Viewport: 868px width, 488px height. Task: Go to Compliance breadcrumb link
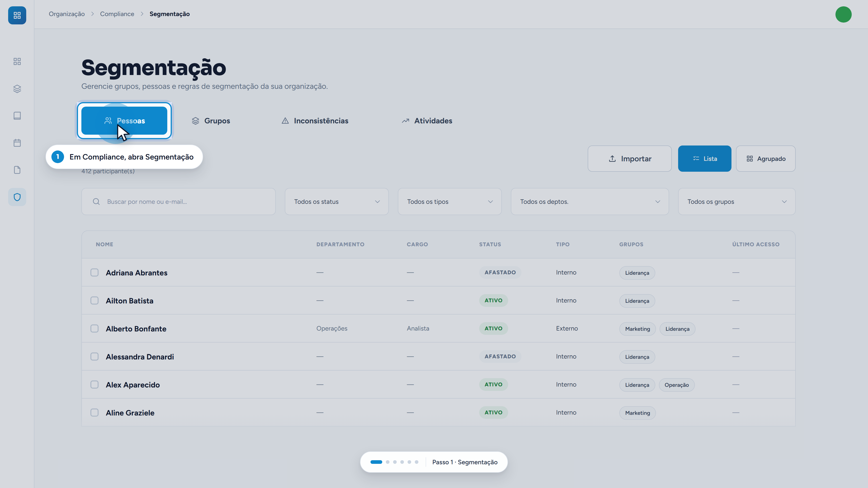117,14
